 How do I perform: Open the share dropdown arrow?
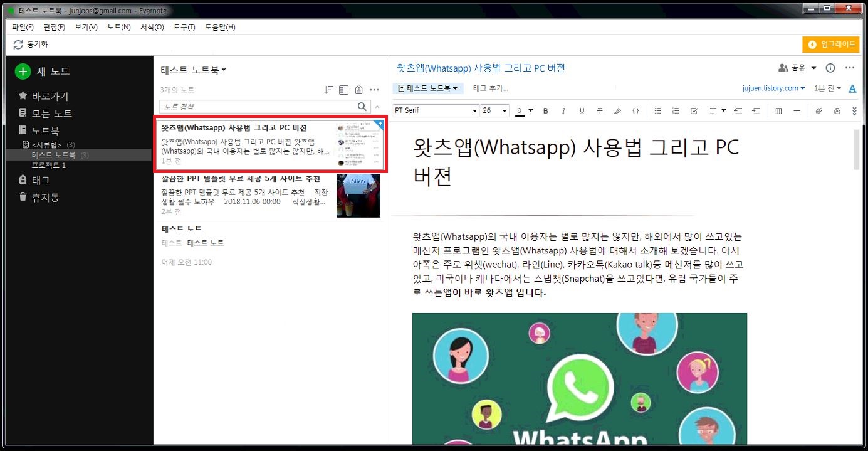[x=813, y=68]
